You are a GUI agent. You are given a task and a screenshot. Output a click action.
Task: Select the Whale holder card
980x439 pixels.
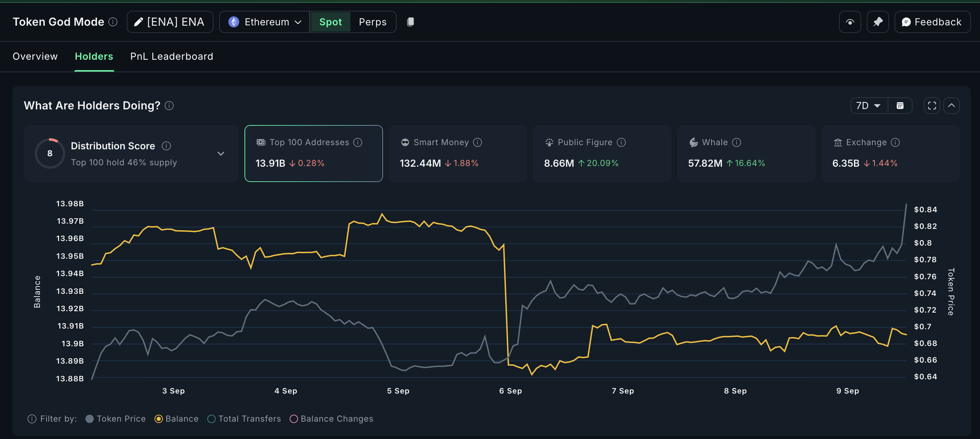coord(746,153)
